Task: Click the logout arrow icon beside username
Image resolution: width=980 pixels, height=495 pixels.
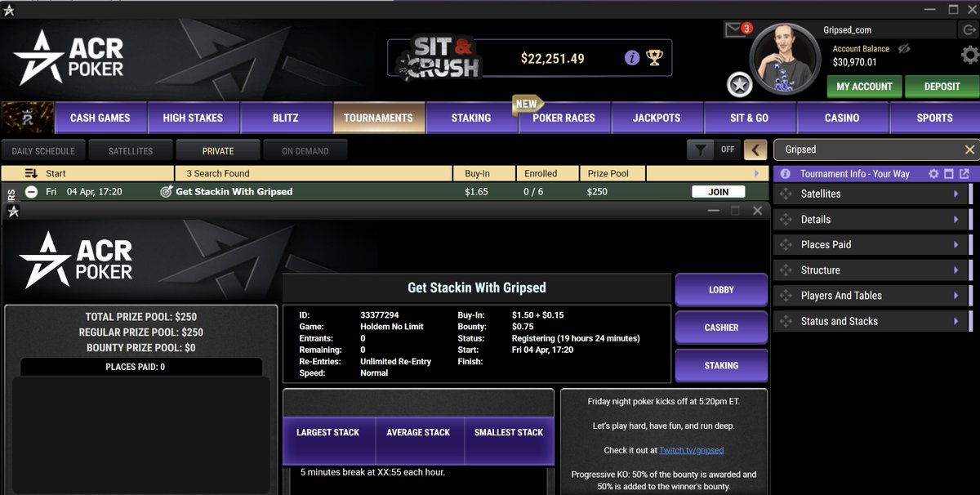Action: [968, 29]
